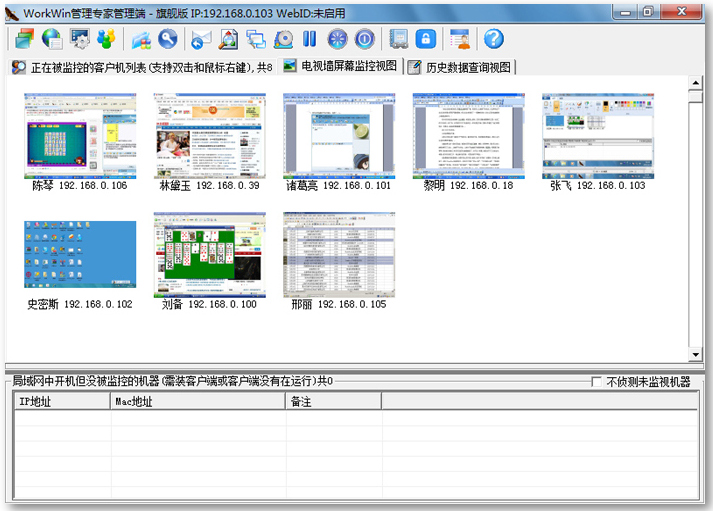Switch to the monitored client list tab

[142, 67]
